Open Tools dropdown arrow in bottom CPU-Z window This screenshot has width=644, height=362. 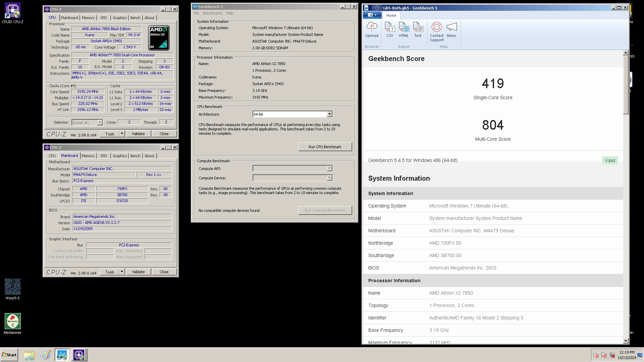122,272
